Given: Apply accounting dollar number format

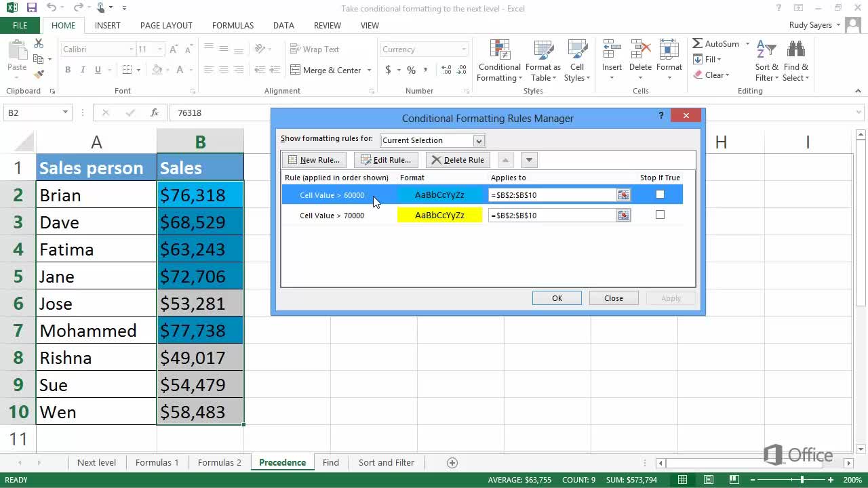Looking at the screenshot, I should [x=388, y=70].
